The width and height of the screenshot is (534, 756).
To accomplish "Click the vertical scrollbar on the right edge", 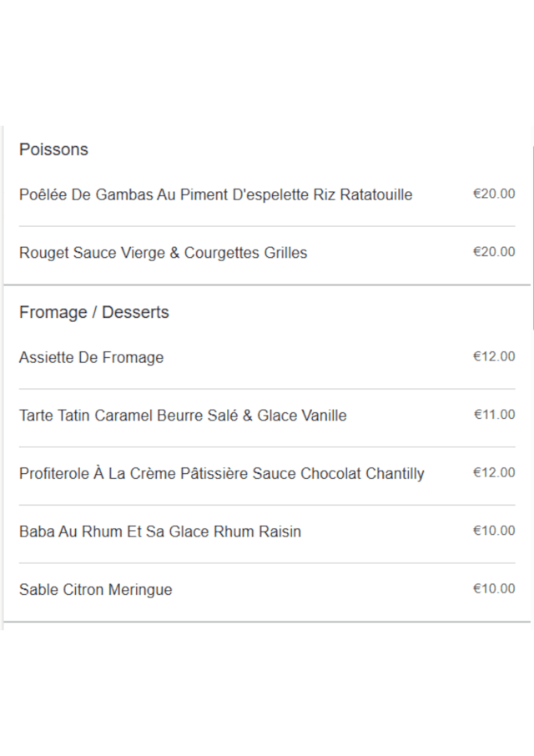I will tap(532, 234).
